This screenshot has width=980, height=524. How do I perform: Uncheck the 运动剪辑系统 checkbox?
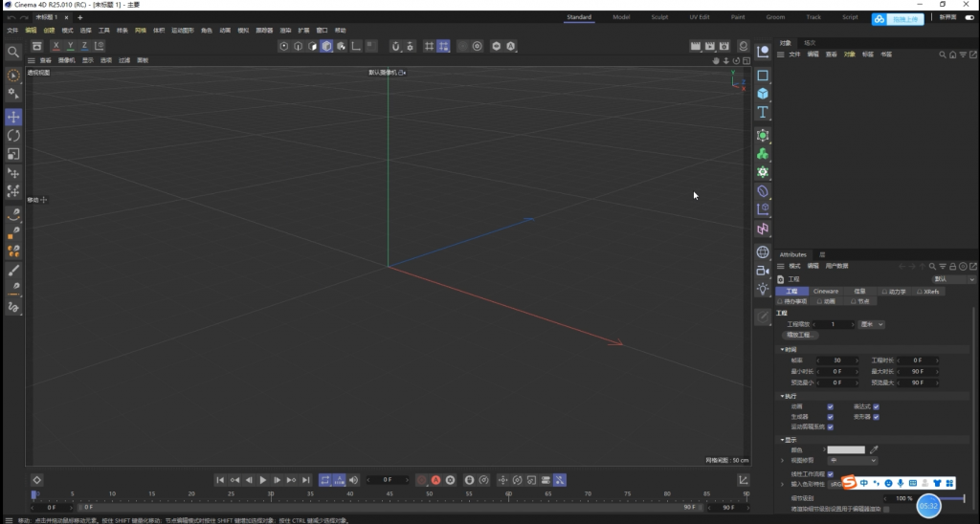tap(830, 427)
